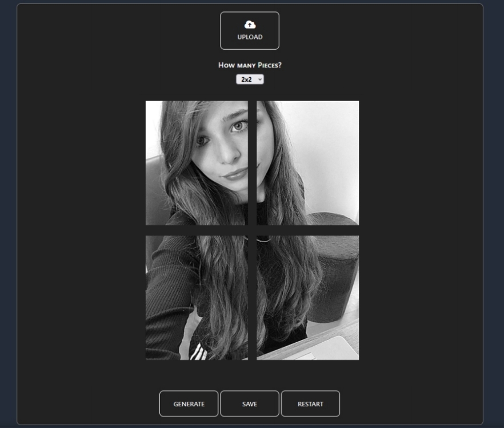
Task: Select the top-right puzzle piece
Action: coord(307,163)
